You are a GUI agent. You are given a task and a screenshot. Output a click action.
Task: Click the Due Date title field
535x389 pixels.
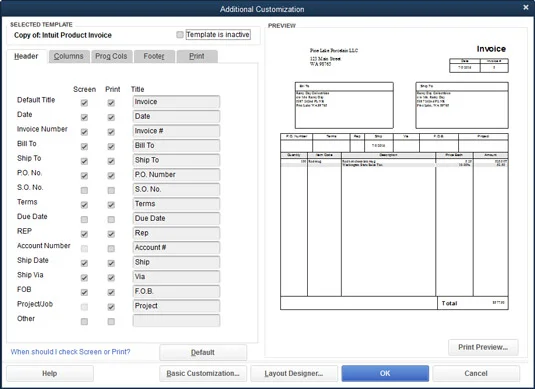[176, 218]
